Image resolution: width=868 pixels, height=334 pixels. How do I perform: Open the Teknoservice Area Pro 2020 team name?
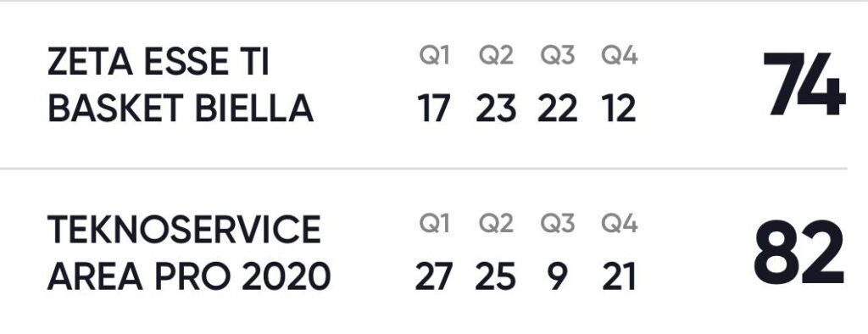[x=189, y=252]
